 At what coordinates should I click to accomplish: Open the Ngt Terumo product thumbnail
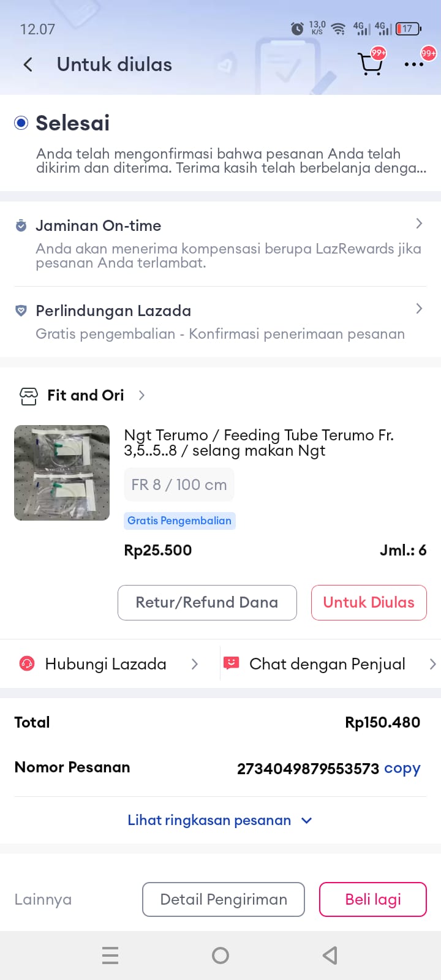pyautogui.click(x=62, y=473)
